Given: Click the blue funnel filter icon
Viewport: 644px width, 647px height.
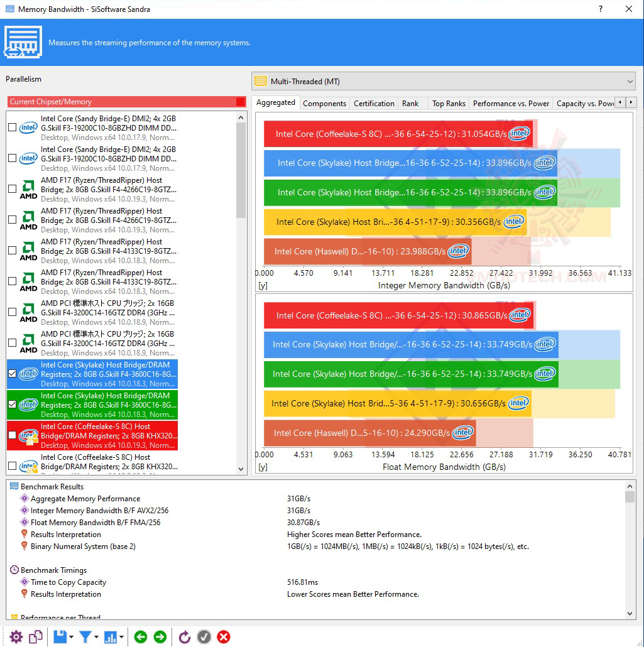Looking at the screenshot, I should click(85, 637).
